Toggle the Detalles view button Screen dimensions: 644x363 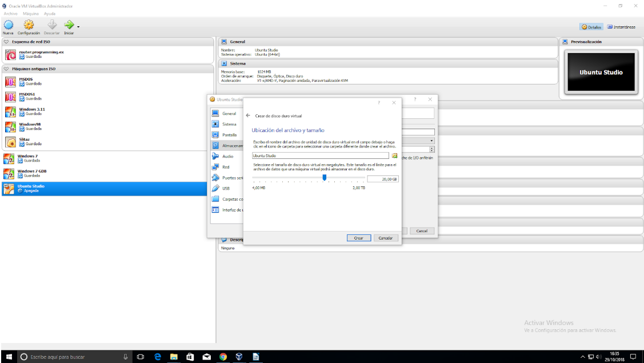(591, 27)
